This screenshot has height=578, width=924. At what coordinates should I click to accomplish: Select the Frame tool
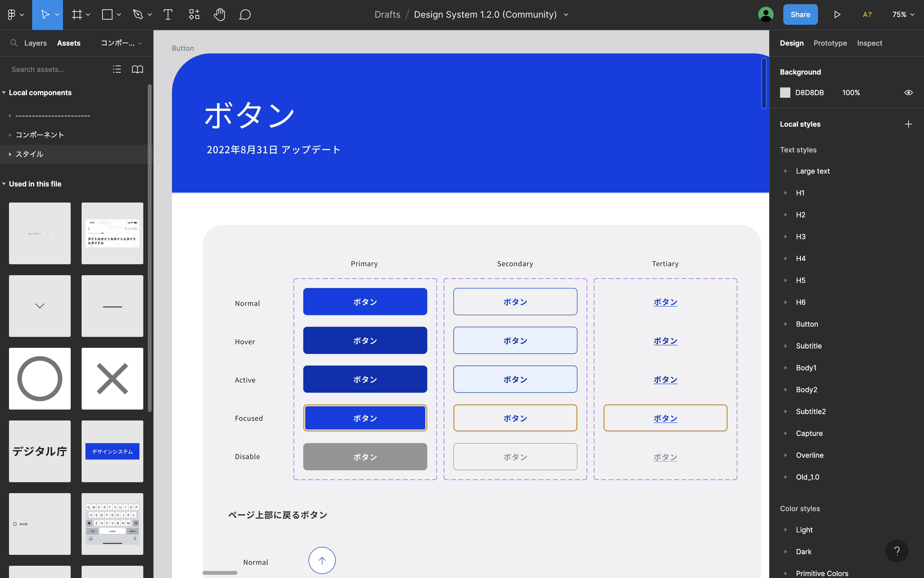click(77, 14)
